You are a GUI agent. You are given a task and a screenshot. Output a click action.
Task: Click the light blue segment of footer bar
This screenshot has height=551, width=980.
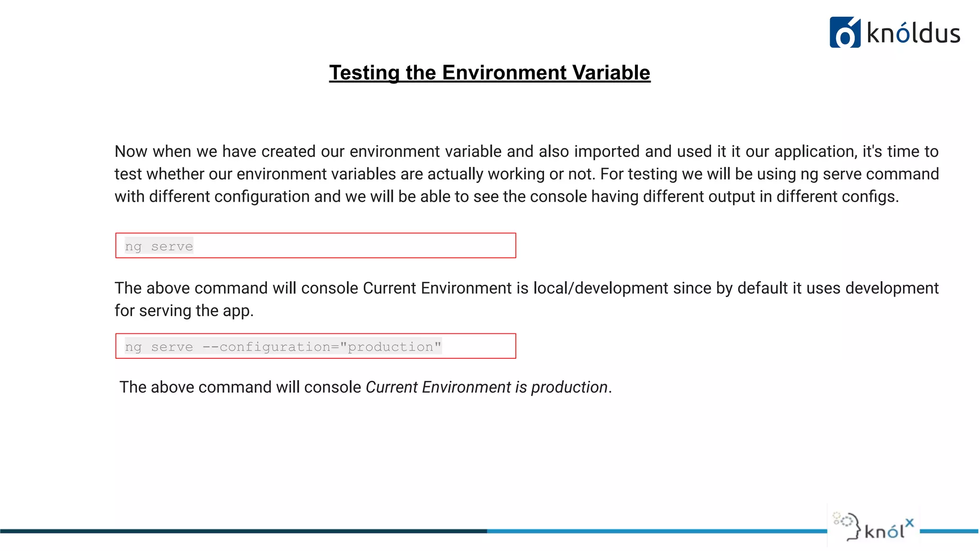click(x=657, y=531)
